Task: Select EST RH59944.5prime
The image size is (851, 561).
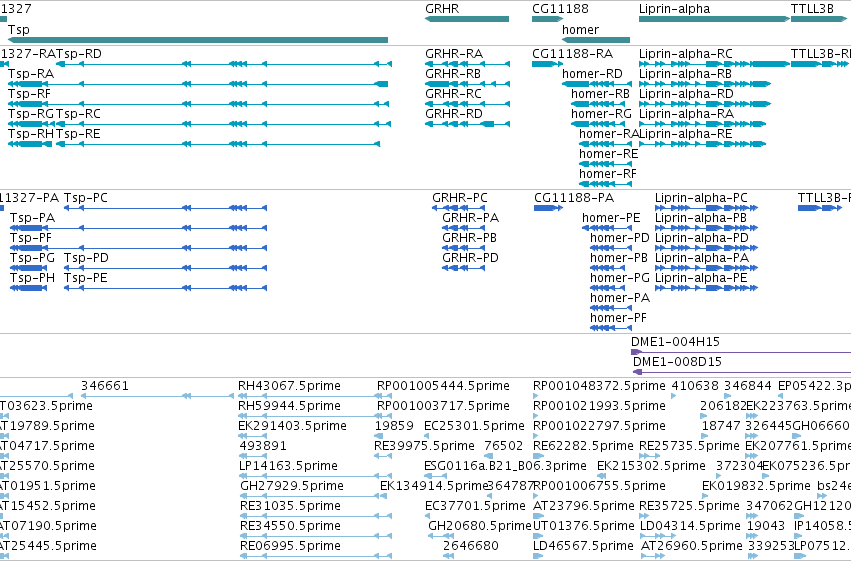Action: tap(289, 406)
